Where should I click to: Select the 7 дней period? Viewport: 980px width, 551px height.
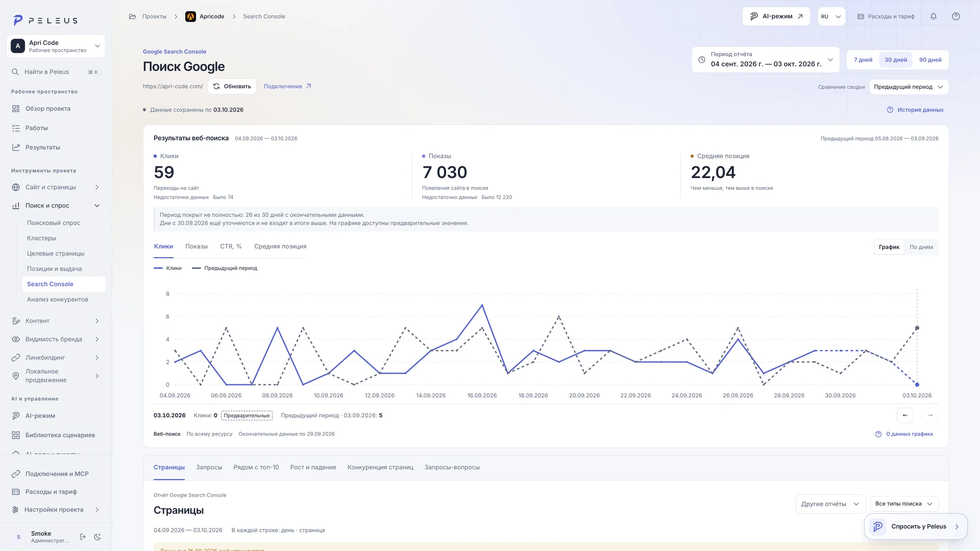coord(863,60)
